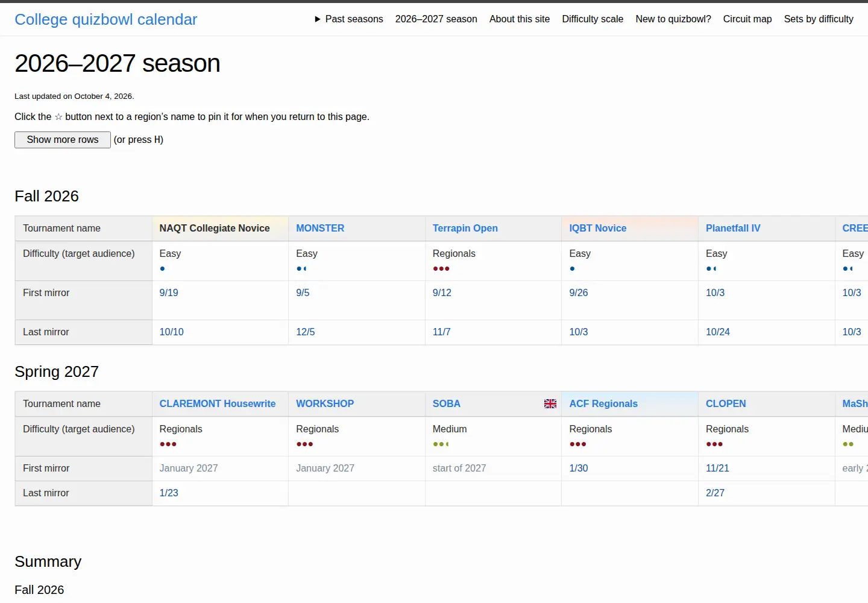Open the Terrapin Open tournament link
This screenshot has height=603, width=868.
465,229
